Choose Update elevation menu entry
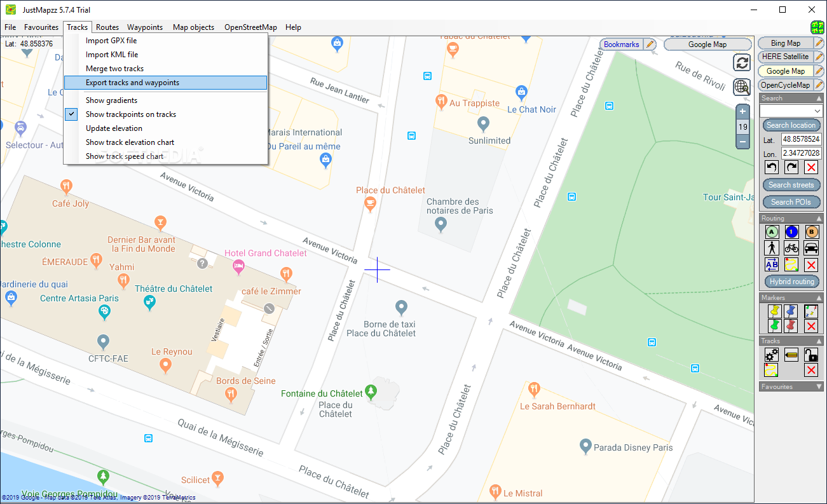827x504 pixels. [x=114, y=128]
